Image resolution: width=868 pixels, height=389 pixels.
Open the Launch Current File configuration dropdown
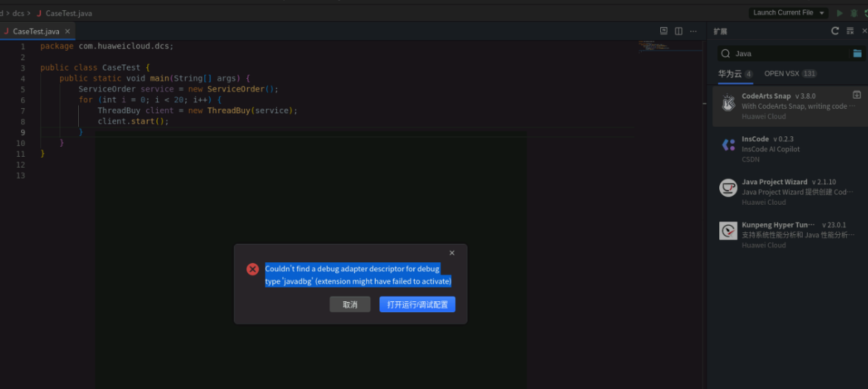tap(788, 13)
